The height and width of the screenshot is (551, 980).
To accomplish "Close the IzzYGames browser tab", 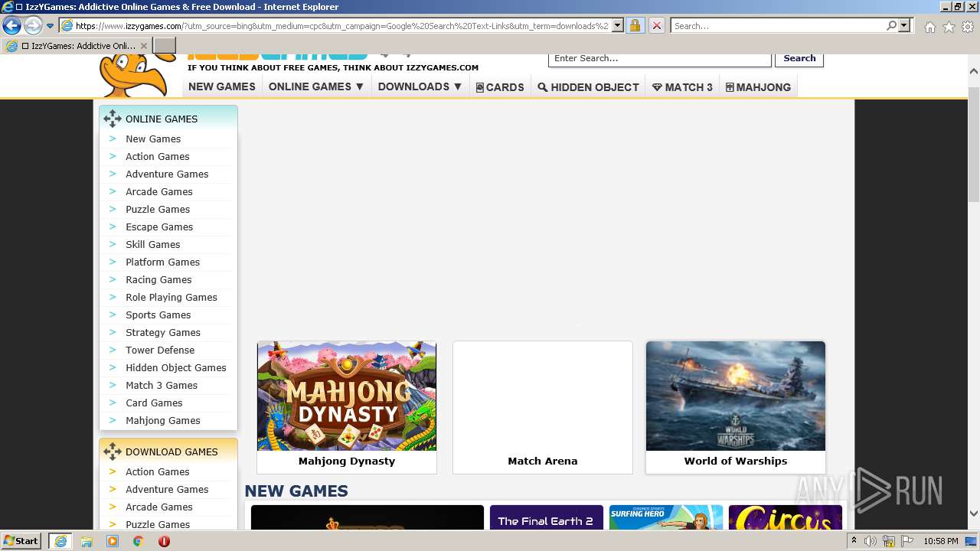I will (143, 46).
